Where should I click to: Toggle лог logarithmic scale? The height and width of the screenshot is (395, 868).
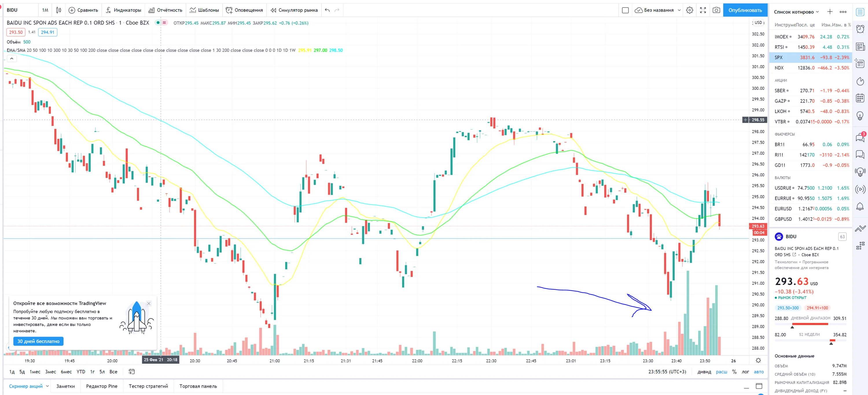(x=745, y=372)
